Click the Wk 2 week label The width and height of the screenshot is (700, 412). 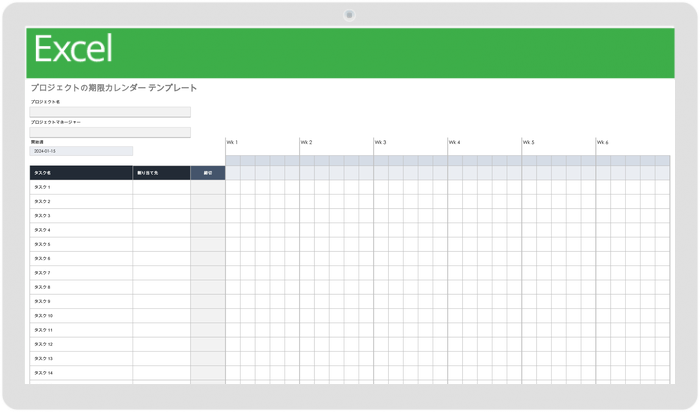click(306, 142)
